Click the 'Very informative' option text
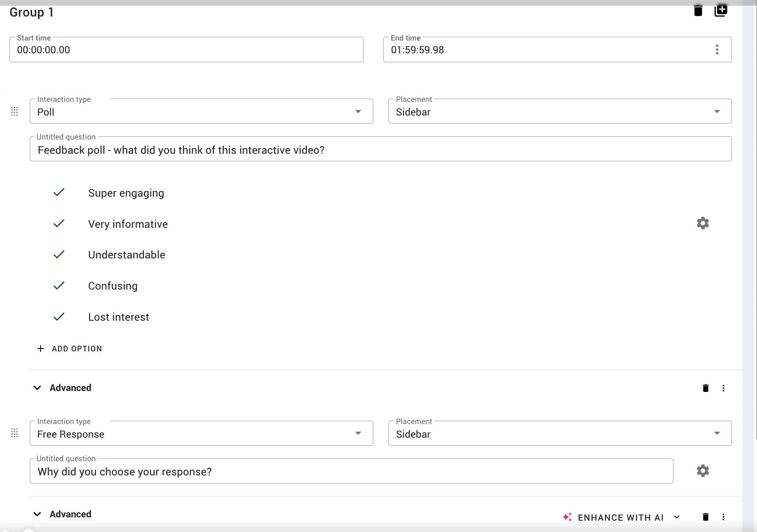Screen dimensions: 757x532 (x=128, y=224)
